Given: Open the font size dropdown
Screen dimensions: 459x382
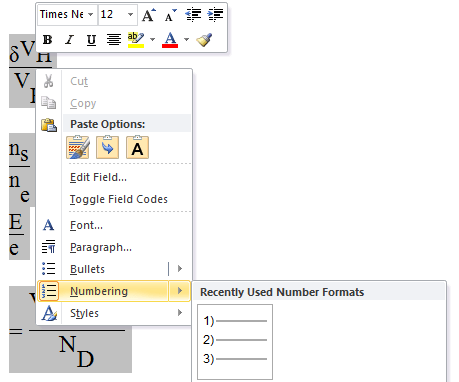Looking at the screenshot, I should (x=130, y=15).
